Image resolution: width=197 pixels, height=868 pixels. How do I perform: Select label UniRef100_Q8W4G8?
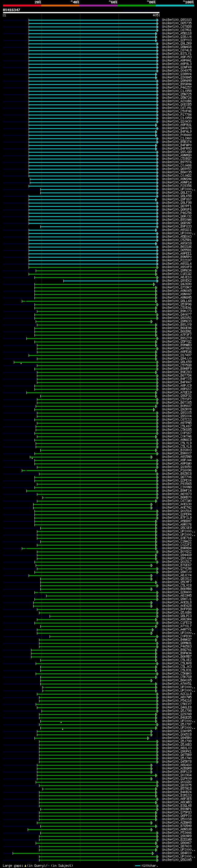pyautogui.click(x=177, y=47)
